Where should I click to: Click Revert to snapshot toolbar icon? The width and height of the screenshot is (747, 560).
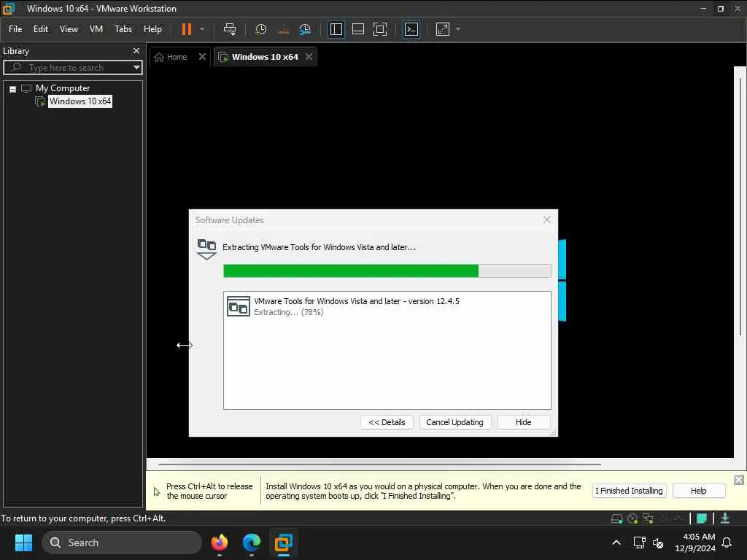pyautogui.click(x=284, y=29)
